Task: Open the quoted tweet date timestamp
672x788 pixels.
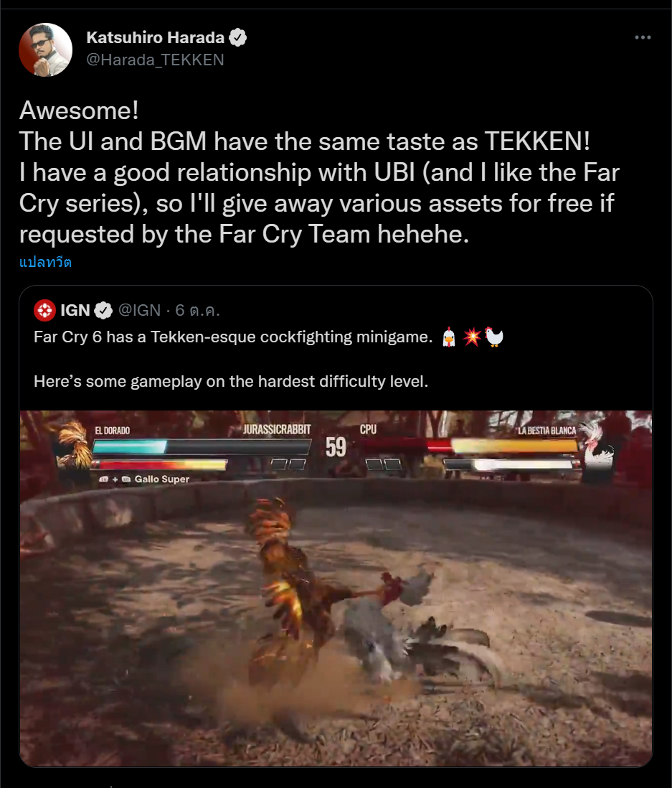Action: [x=197, y=311]
